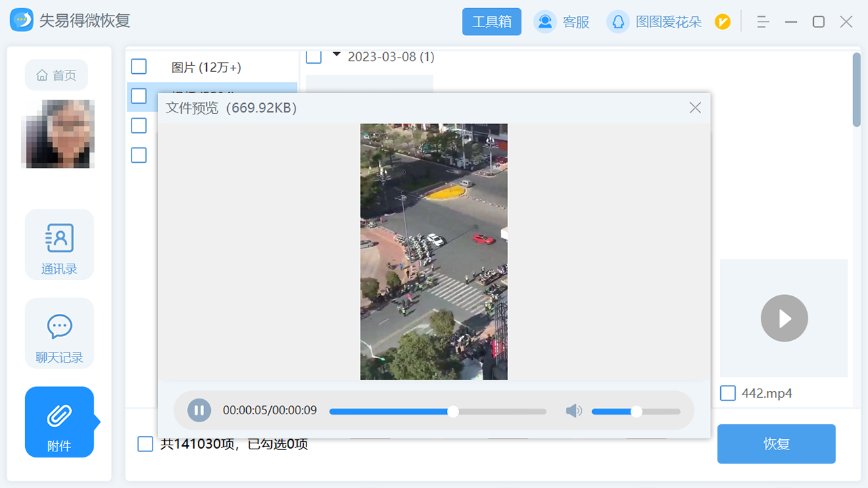Image resolution: width=868 pixels, height=488 pixels.
Task: Click the Restore (恢复) button
Action: coord(776,444)
